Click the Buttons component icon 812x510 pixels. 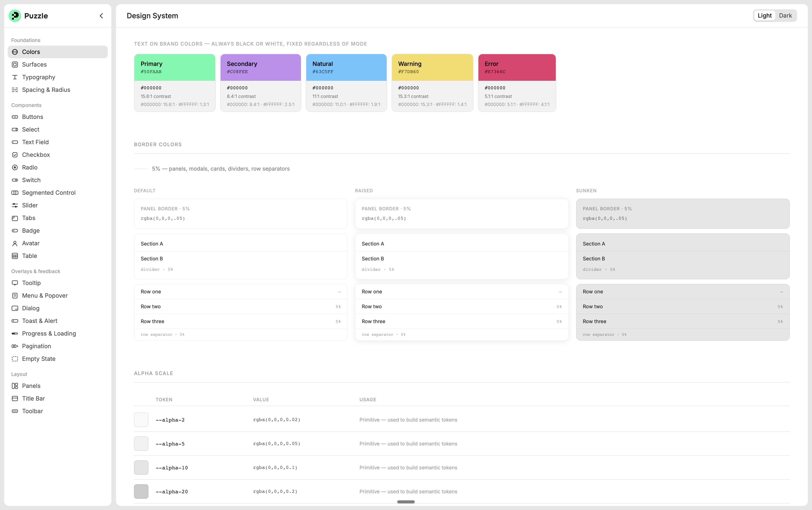coord(15,117)
